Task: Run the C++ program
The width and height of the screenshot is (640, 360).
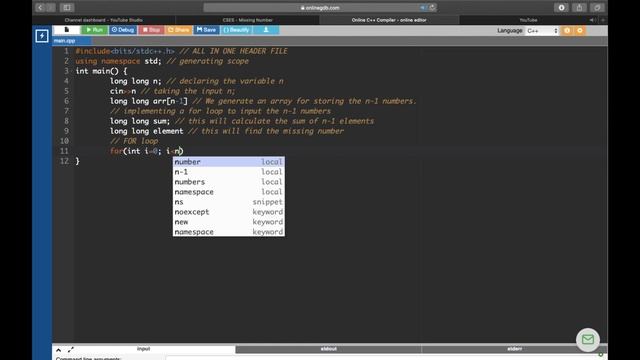Action: 95,30
